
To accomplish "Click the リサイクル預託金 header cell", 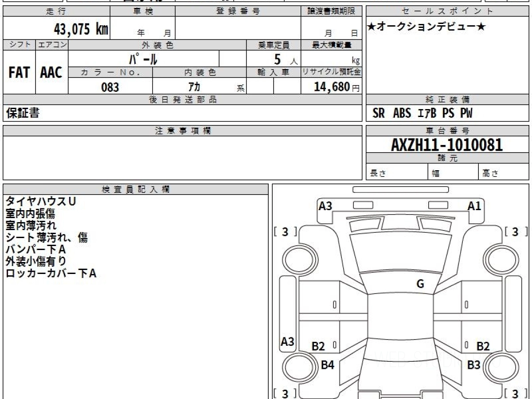I will [x=332, y=73].
